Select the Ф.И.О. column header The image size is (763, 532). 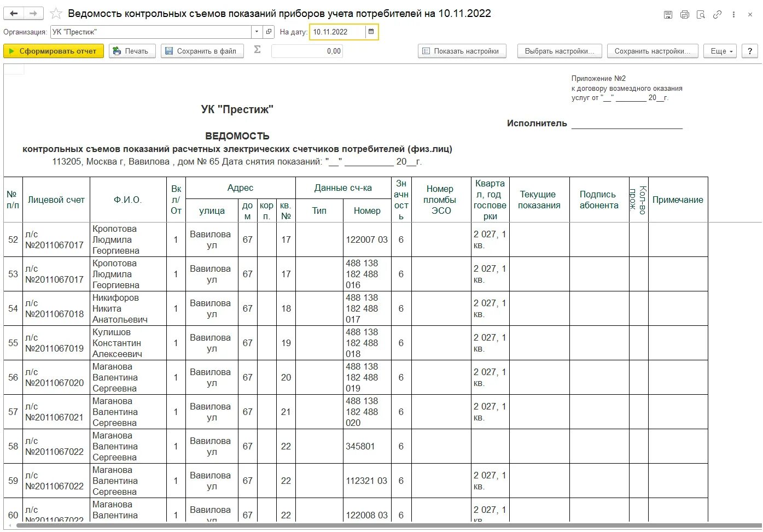click(128, 200)
